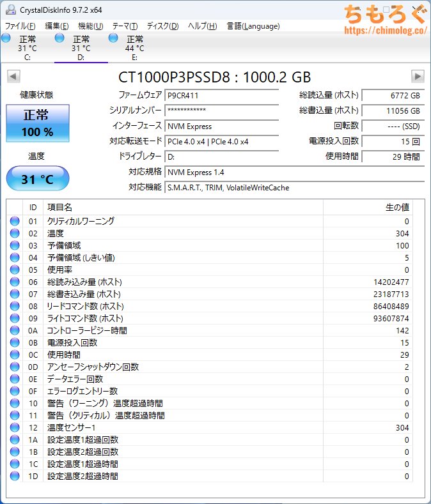The image size is (431, 504).
Task: Click the masked serial number field
Action: click(x=221, y=111)
